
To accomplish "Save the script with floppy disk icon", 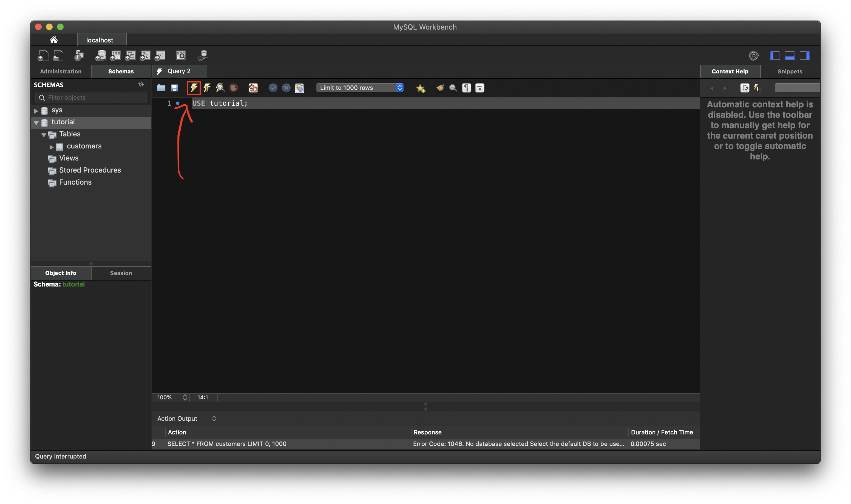I will (x=174, y=88).
